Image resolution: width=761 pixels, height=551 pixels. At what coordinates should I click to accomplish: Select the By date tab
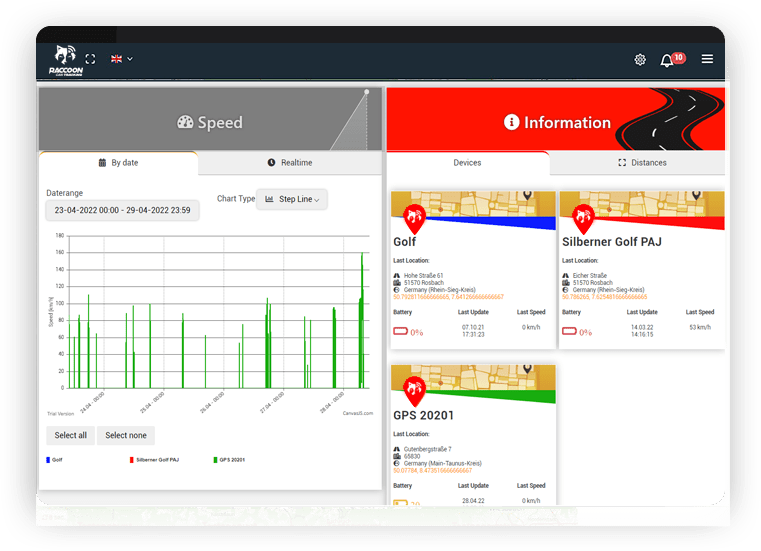click(118, 162)
